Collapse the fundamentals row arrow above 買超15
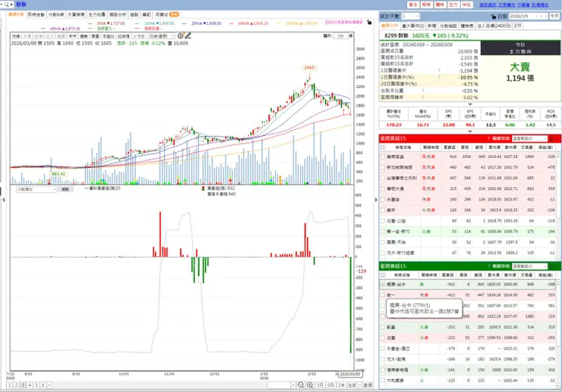 tap(470, 131)
